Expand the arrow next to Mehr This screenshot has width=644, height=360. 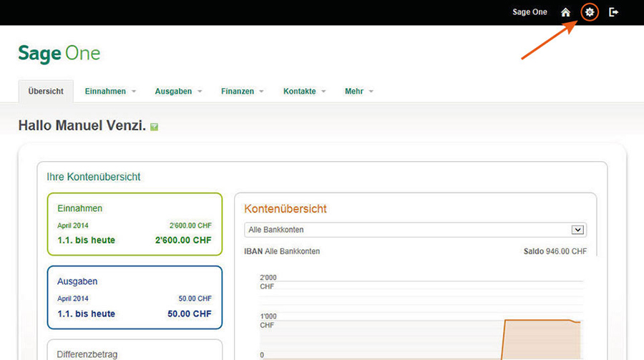[x=371, y=91]
